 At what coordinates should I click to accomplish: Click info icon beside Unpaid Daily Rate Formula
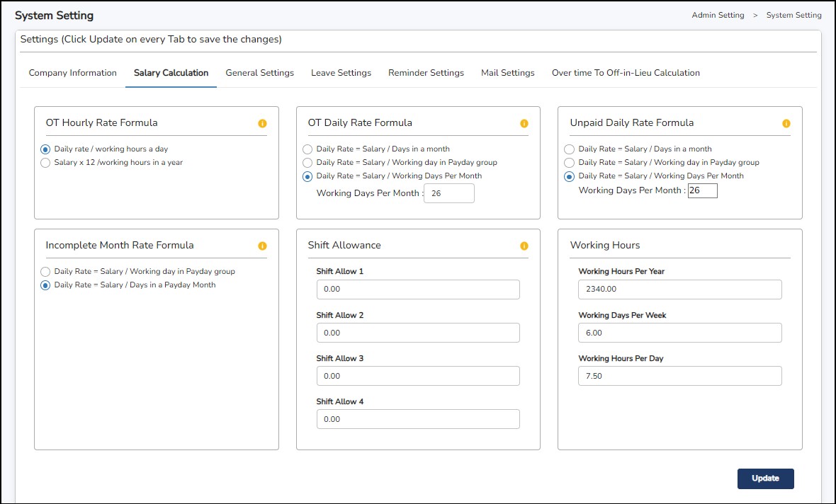click(786, 123)
